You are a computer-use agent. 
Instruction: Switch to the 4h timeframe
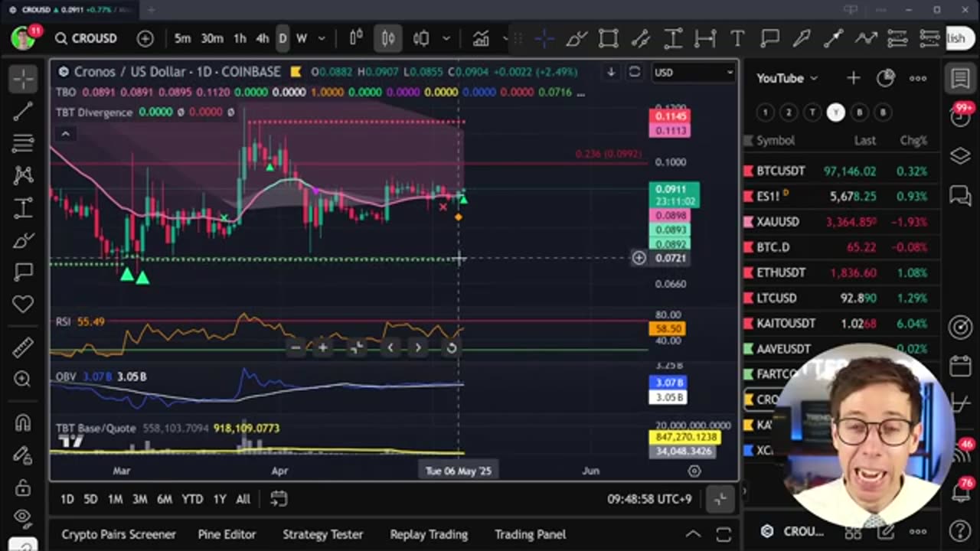pyautogui.click(x=262, y=38)
